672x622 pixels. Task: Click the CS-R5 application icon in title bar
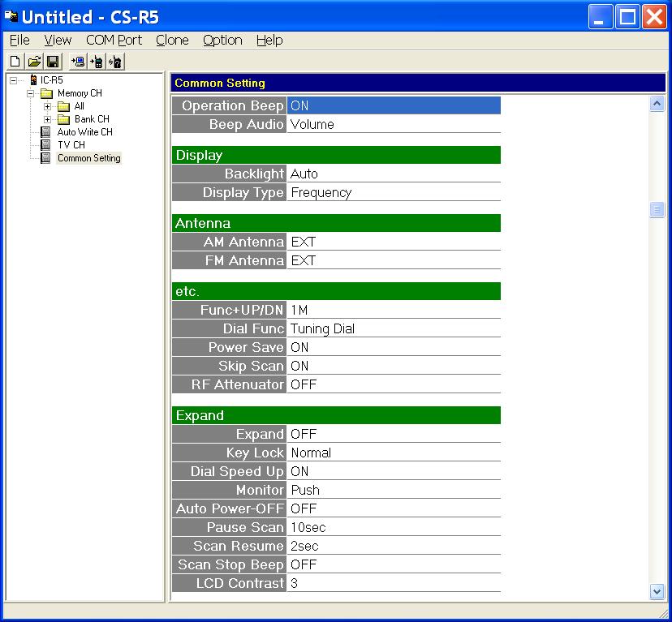point(11,17)
